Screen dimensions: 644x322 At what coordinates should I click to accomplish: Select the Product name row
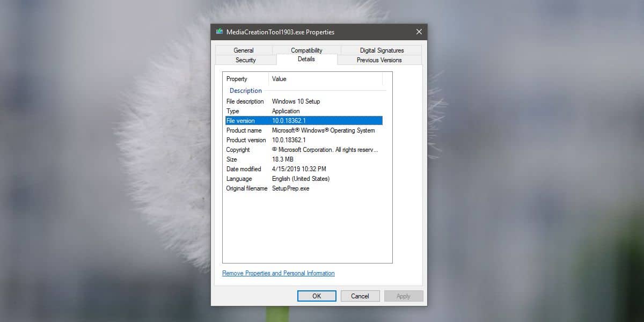[304, 130]
